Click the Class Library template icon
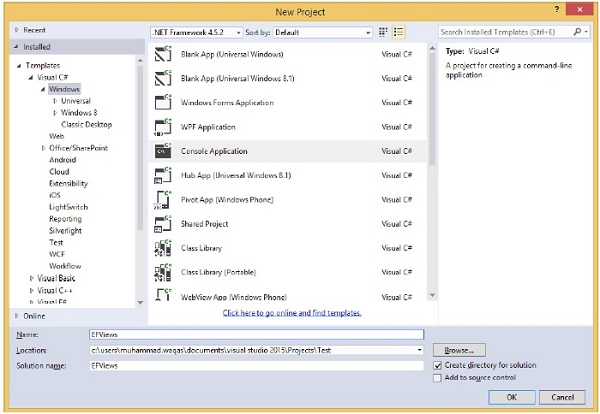600x414 pixels. click(163, 248)
